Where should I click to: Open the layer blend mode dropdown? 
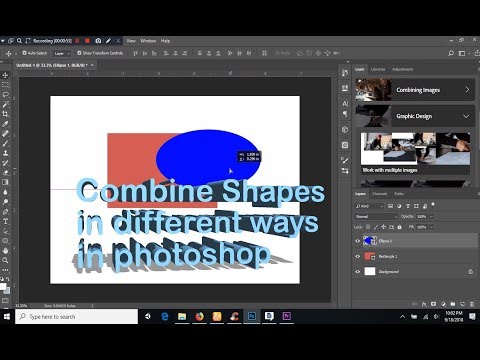[376, 217]
